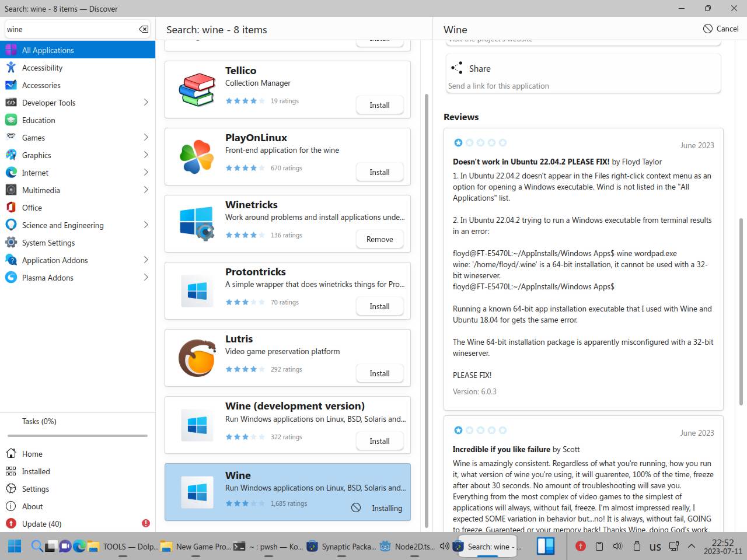Click the star rating on Floyd Taylor's review
747x560 pixels.
(x=480, y=142)
